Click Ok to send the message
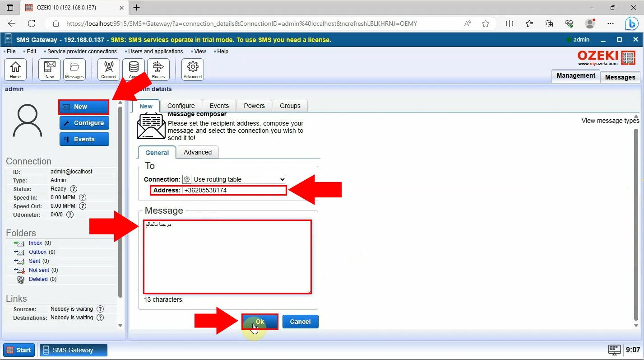The image size is (644, 360). pos(259,322)
